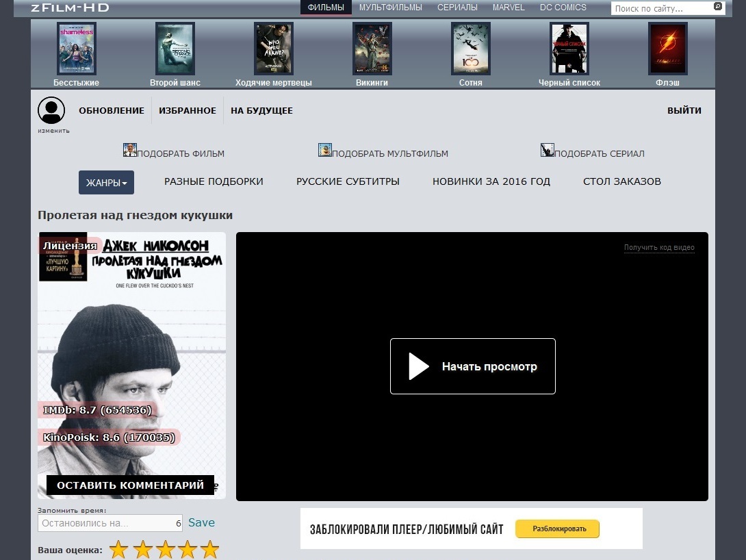This screenshot has width=746, height=560.
Task: Rate the movie two stars
Action: click(142, 550)
